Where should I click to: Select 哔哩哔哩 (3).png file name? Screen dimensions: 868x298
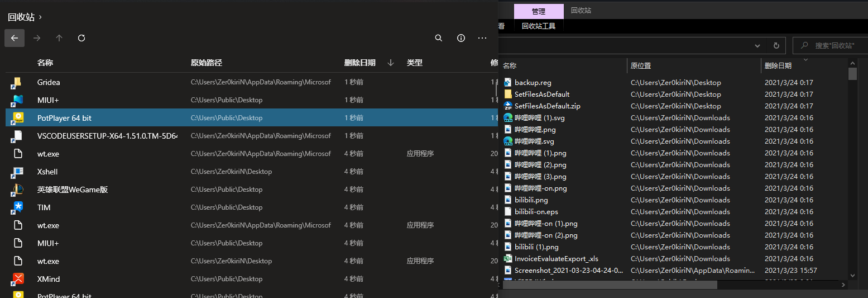pyautogui.click(x=540, y=177)
